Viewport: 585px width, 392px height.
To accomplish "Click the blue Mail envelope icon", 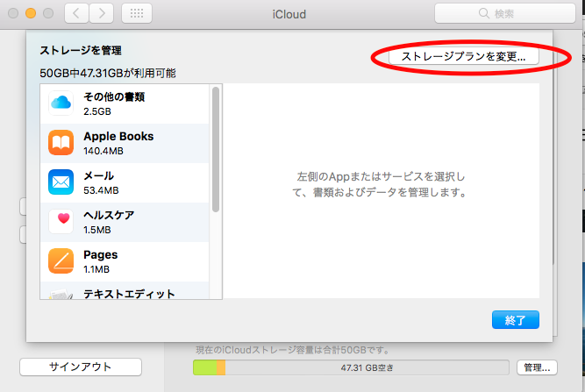I will coord(61,182).
